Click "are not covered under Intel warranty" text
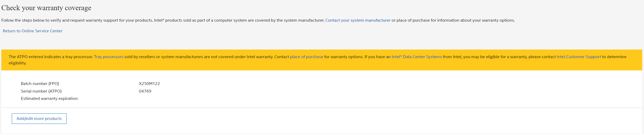644x134 pixels. tap(235, 57)
